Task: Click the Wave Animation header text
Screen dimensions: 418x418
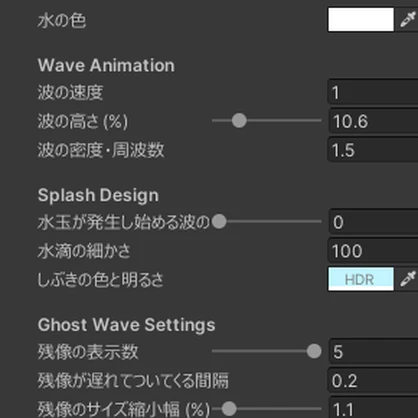Action: [106, 65]
